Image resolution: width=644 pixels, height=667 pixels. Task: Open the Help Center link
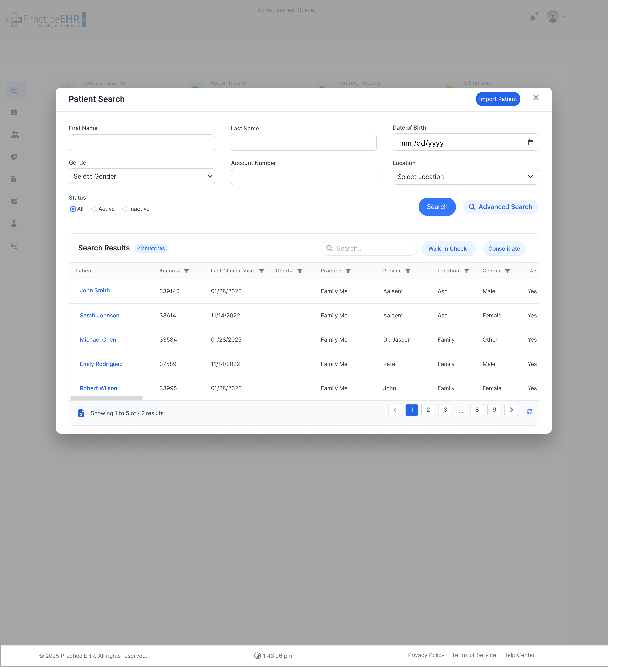pyautogui.click(x=519, y=655)
